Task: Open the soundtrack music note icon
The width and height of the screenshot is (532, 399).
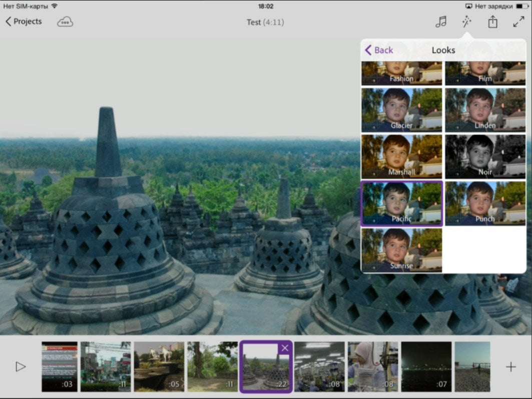Action: (x=441, y=21)
